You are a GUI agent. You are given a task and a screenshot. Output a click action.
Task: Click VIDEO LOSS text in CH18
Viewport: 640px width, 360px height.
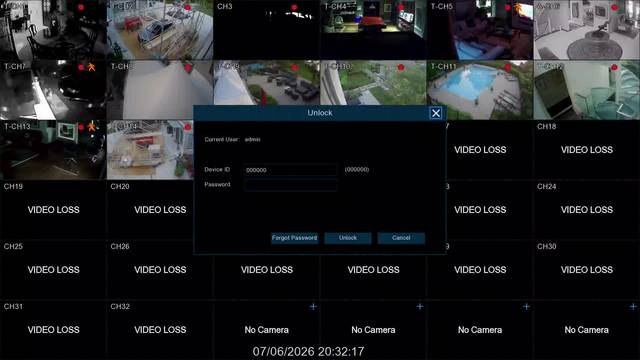pyautogui.click(x=587, y=150)
